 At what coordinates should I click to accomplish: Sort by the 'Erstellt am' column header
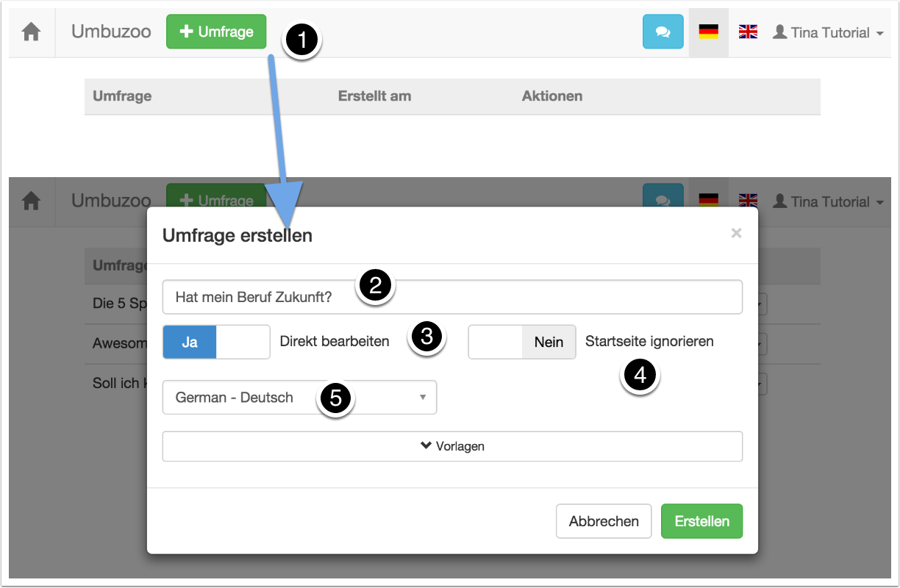(374, 96)
